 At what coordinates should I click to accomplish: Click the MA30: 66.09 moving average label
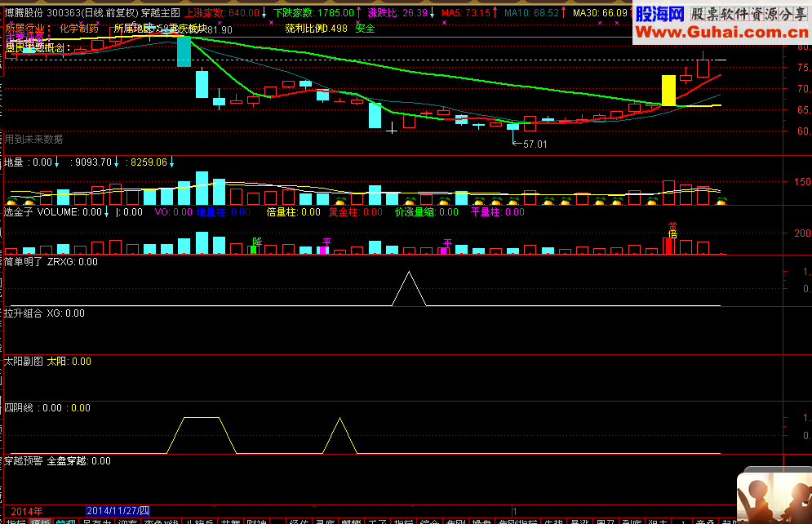pos(601,12)
